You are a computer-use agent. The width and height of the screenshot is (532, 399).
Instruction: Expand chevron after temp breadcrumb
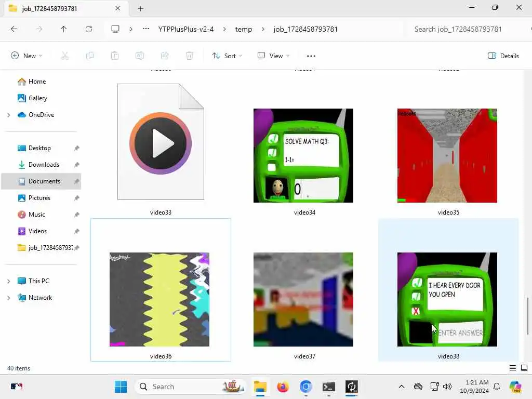click(x=263, y=29)
